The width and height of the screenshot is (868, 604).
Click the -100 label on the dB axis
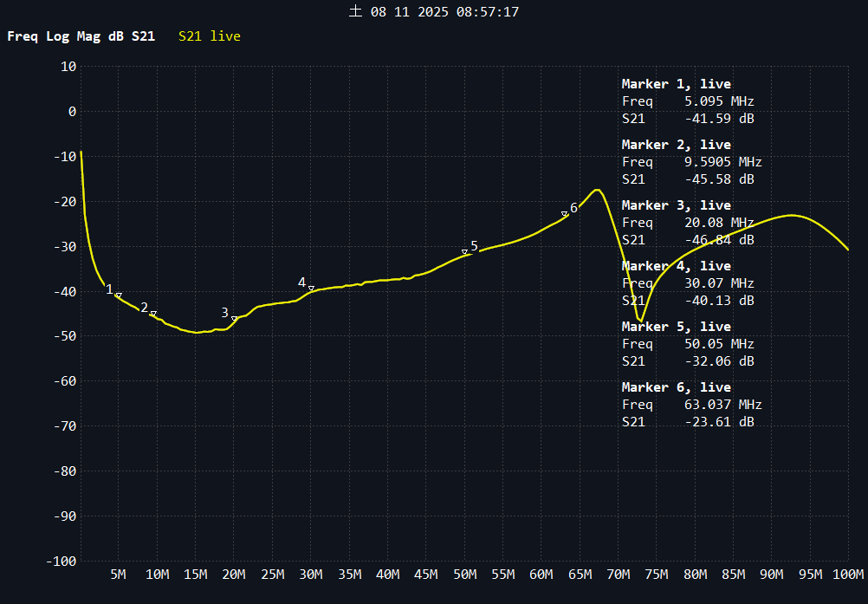(61, 561)
